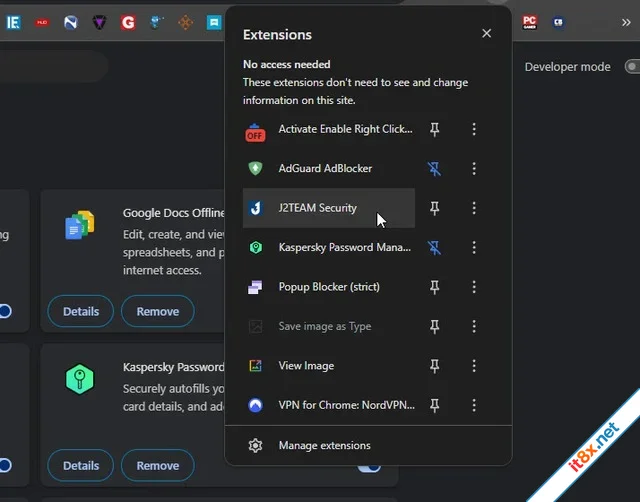
Task: Click the Activate Enable Right Click OFF icon
Action: pos(255,133)
